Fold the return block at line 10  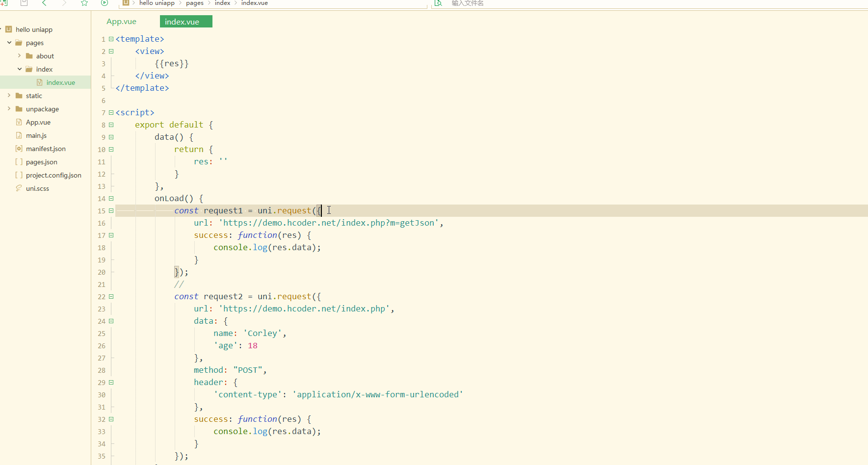tap(111, 150)
